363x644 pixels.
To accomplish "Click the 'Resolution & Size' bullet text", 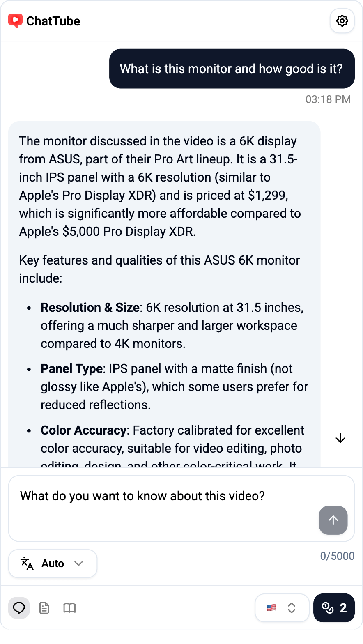I will pos(90,308).
